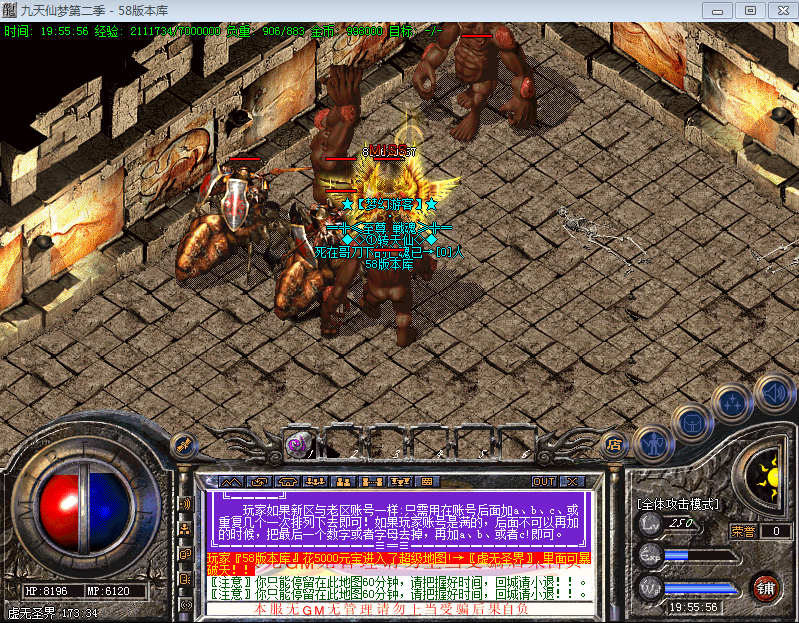Screen dimensions: 799x623
Task: Click the window title bar app icon
Action: pos(10,10)
